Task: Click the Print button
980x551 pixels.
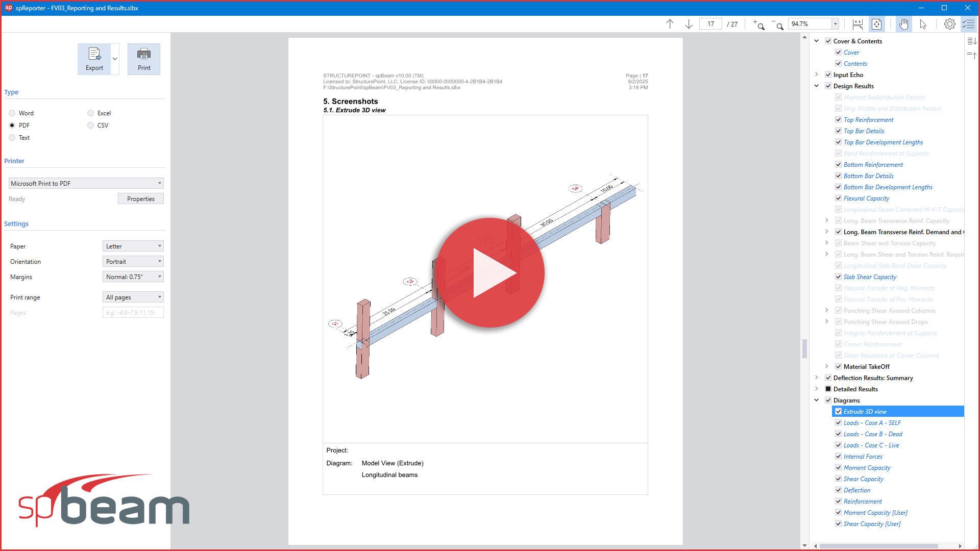Action: click(x=144, y=59)
